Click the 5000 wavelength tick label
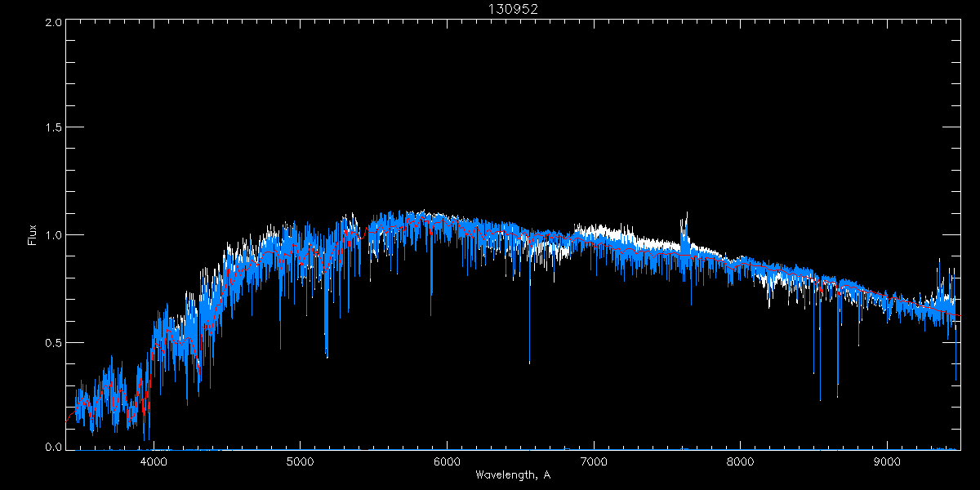This screenshot has width=980, height=490. (x=301, y=461)
